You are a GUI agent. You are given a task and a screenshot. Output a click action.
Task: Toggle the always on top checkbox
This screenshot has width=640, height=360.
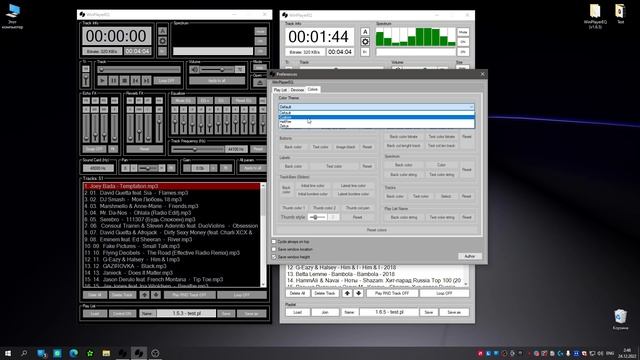click(274, 242)
